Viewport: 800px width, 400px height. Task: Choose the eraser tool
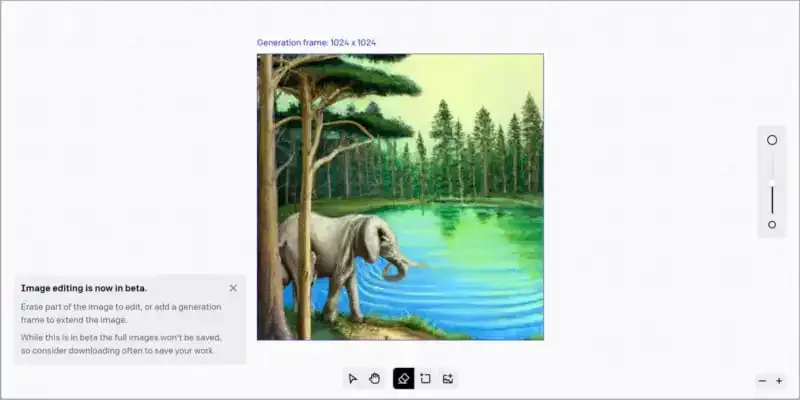[403, 379]
